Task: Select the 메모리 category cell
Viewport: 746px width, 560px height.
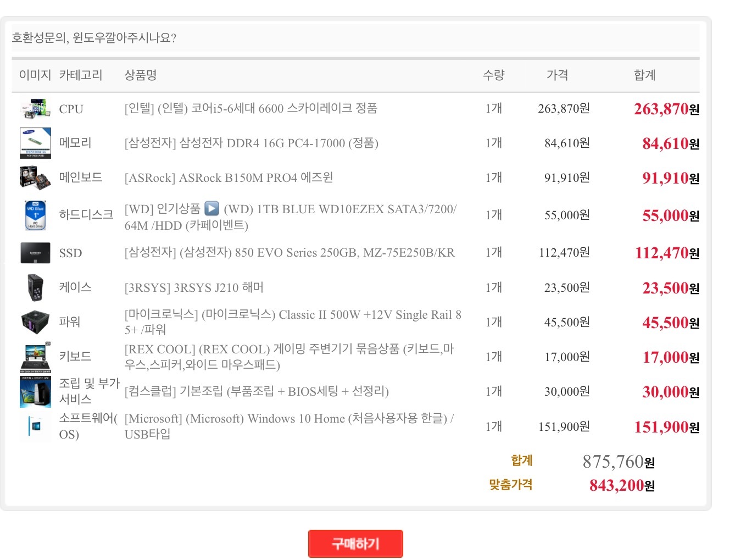Action: pos(75,143)
